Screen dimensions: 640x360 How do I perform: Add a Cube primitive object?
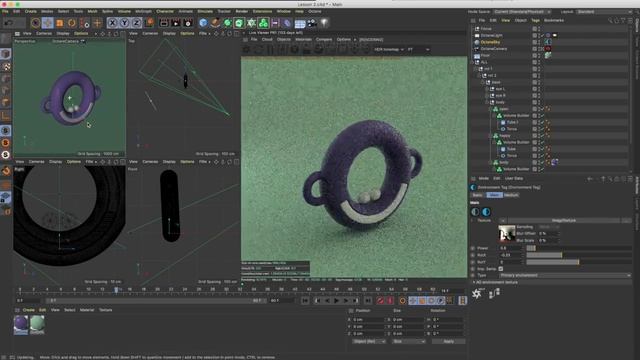[x=203, y=23]
